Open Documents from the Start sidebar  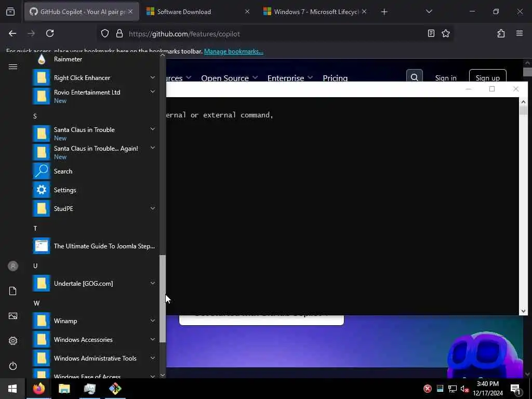click(13, 291)
